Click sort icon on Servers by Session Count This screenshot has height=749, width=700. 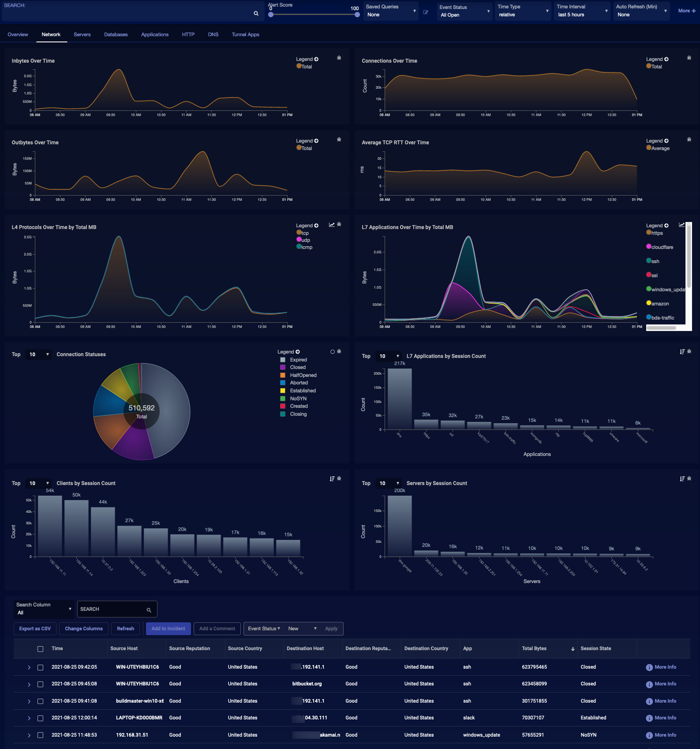click(682, 479)
